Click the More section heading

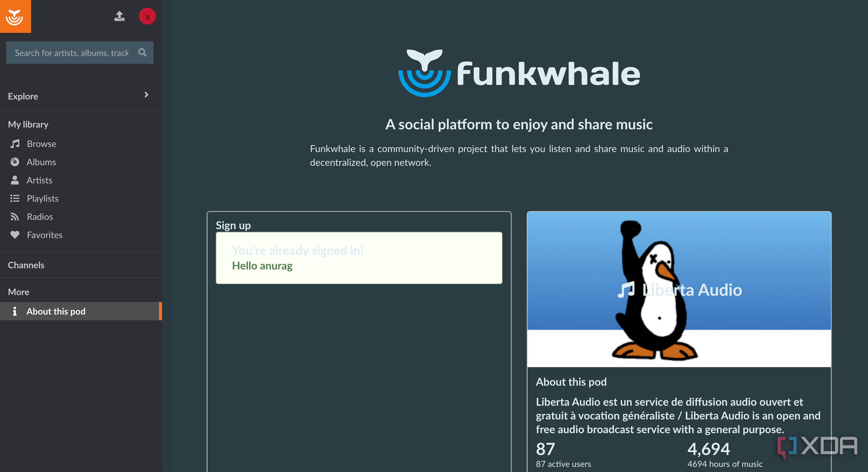point(19,292)
